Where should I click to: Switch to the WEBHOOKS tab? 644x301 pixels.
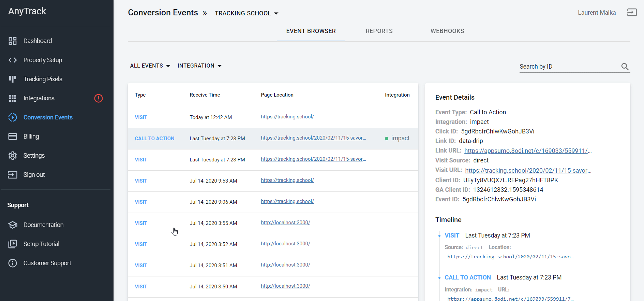pos(447,31)
